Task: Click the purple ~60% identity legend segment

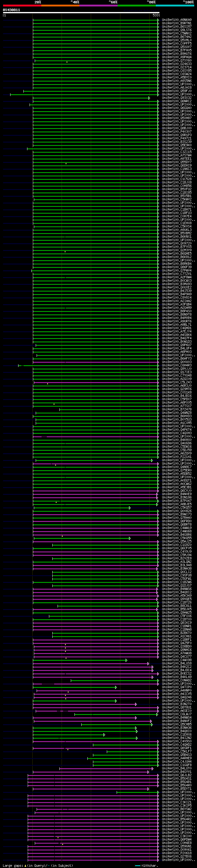Action: click(99, 6)
